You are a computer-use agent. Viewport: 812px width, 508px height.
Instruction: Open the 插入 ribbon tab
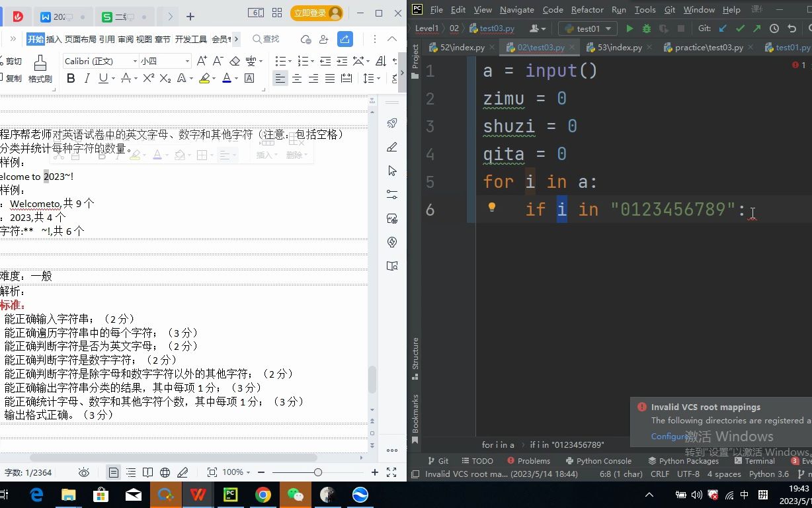tap(54, 39)
